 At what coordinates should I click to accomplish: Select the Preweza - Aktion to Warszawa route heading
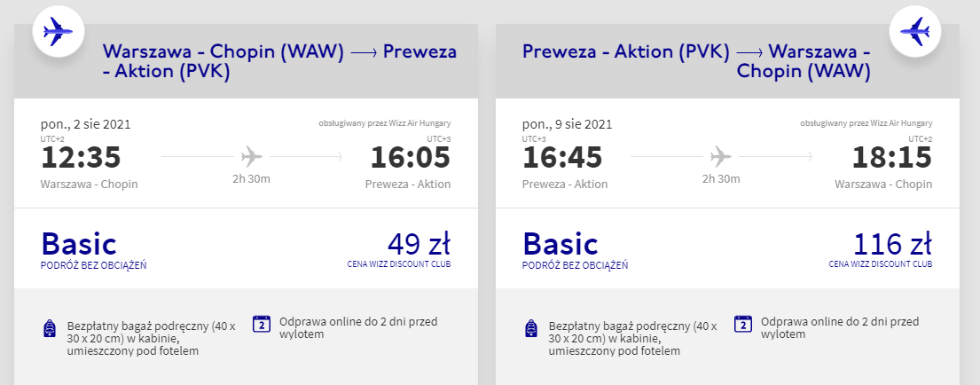697,62
